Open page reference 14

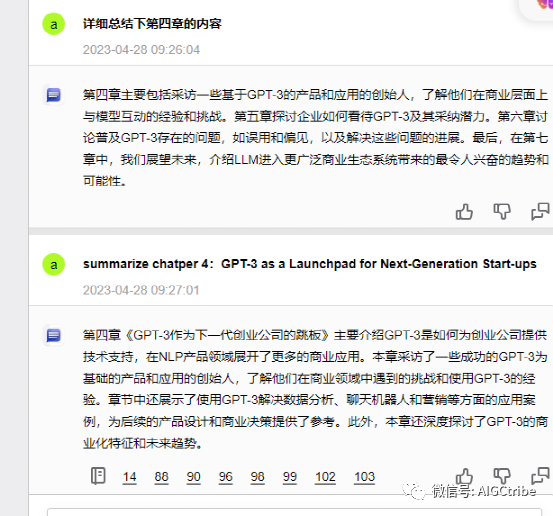(129, 477)
